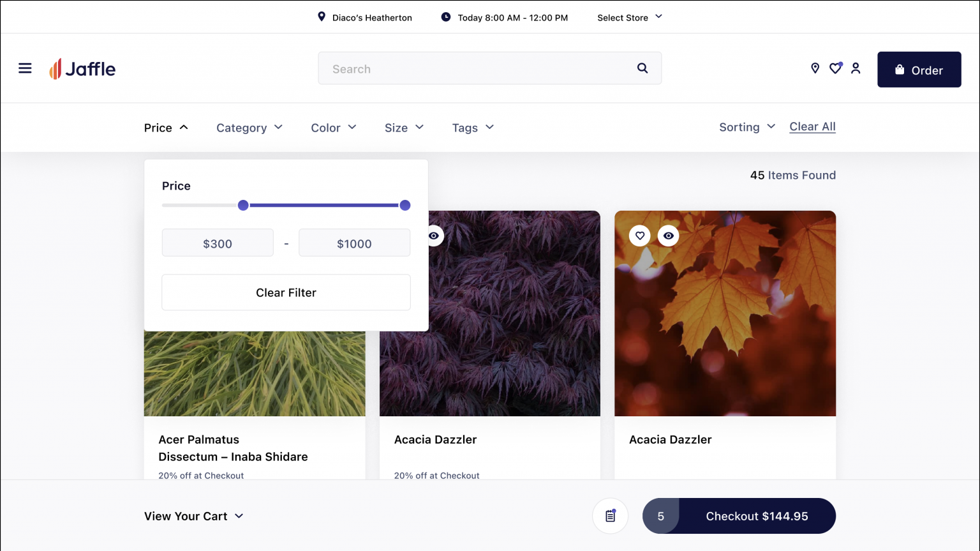The image size is (980, 551).
Task: Click the search magnifier icon
Action: 642,68
